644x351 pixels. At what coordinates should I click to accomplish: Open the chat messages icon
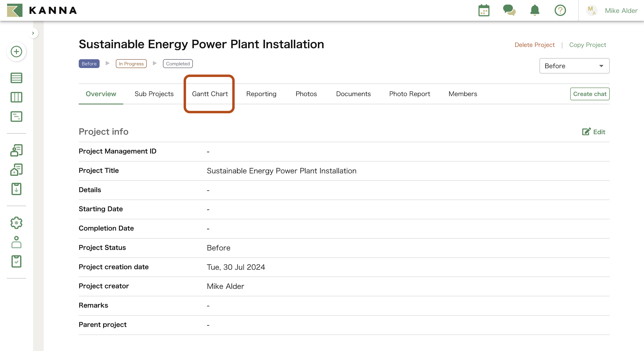coord(509,10)
